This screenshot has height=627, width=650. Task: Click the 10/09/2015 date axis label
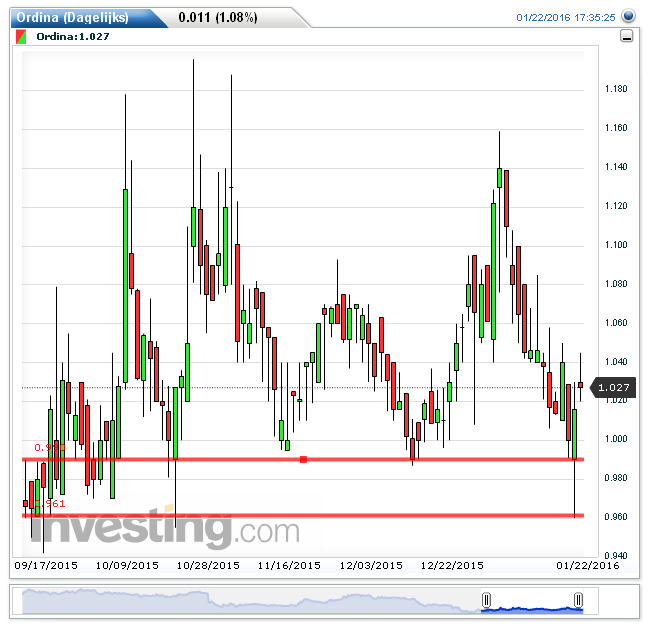[x=127, y=565]
